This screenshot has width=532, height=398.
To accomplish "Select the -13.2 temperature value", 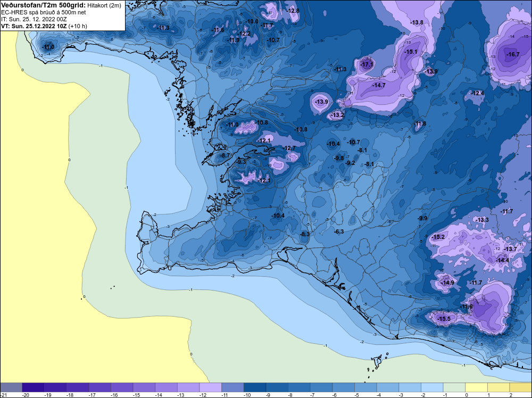I will click(338, 115).
